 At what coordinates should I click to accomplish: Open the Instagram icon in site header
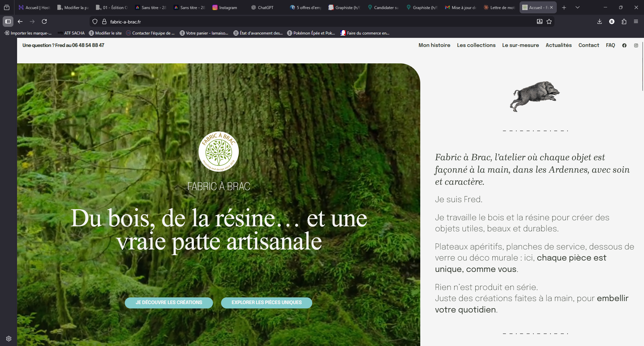[x=636, y=45]
